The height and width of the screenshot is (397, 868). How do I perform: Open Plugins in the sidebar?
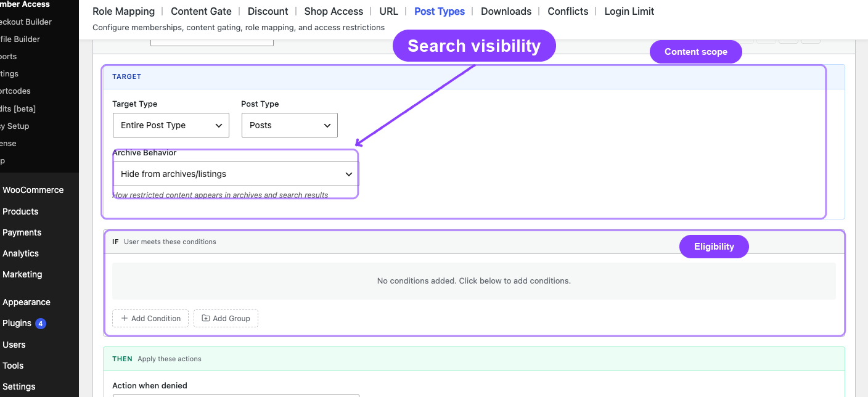(x=17, y=323)
